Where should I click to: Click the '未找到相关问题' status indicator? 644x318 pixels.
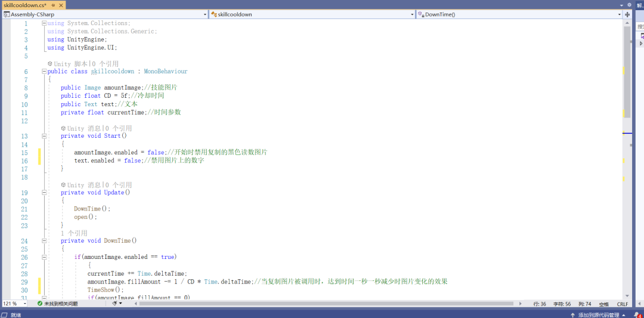[x=61, y=304]
